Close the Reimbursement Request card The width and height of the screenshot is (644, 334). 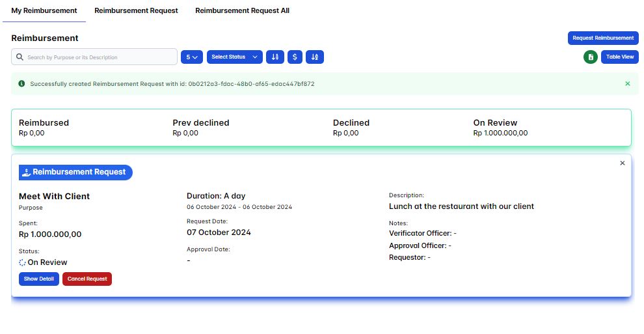622,163
